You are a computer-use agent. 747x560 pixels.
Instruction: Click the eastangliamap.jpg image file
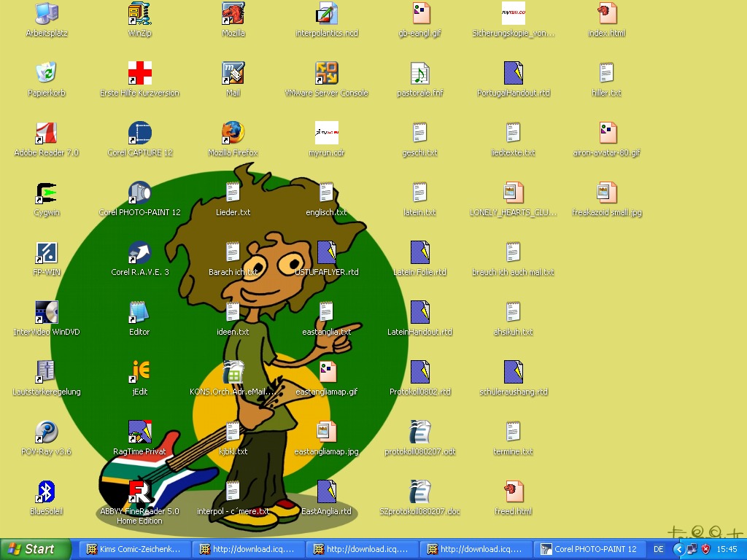pyautogui.click(x=326, y=432)
